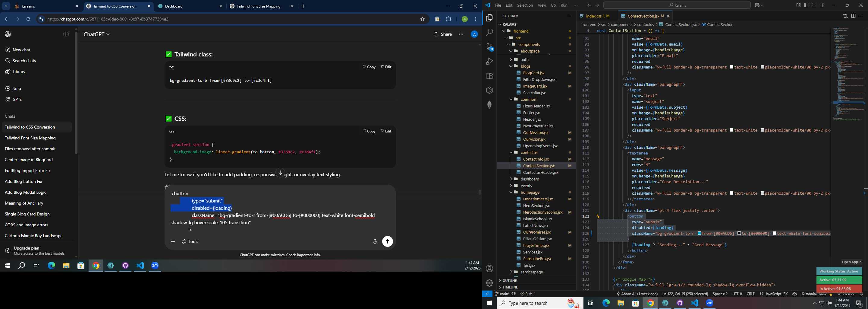Screen dimensions: 868x309
Task: Open Accounts icon in VS Code activity bar
Action: (x=489, y=269)
